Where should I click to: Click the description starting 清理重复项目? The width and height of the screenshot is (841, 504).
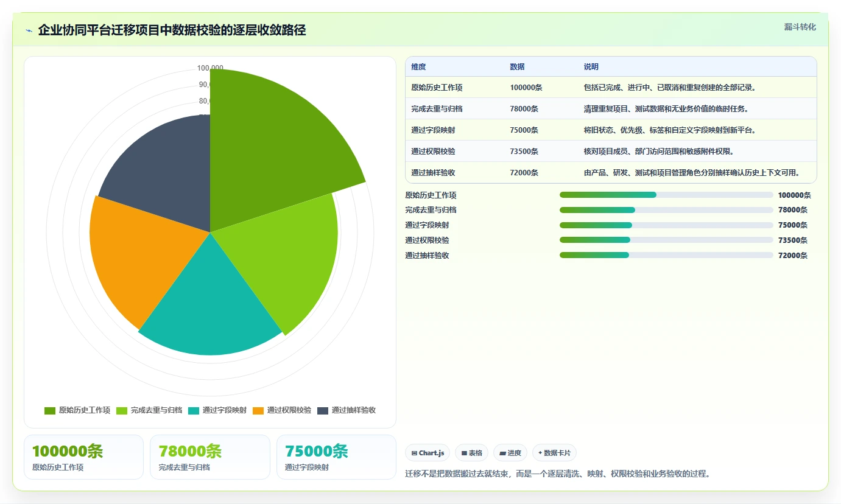[x=666, y=109]
